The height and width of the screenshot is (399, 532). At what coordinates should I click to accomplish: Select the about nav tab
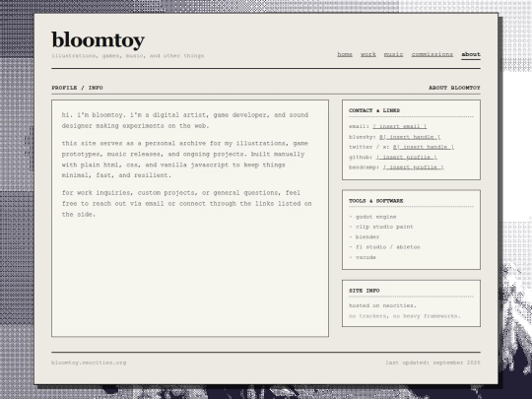471,54
